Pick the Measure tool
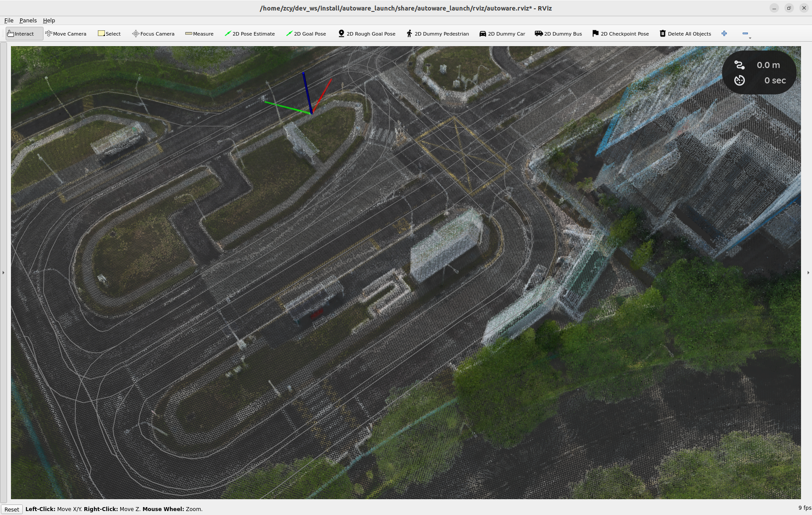812x515 pixels. 199,34
